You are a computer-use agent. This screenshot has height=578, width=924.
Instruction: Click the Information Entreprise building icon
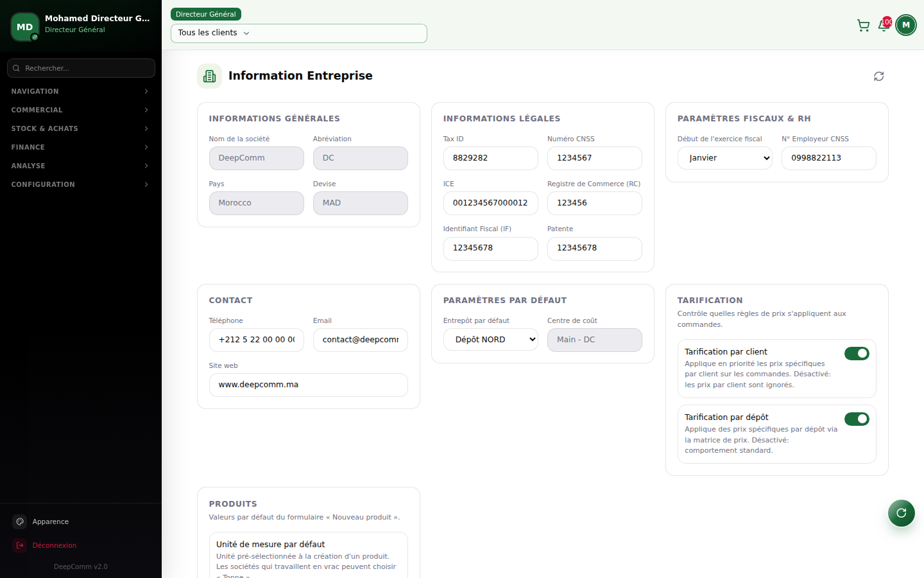209,76
